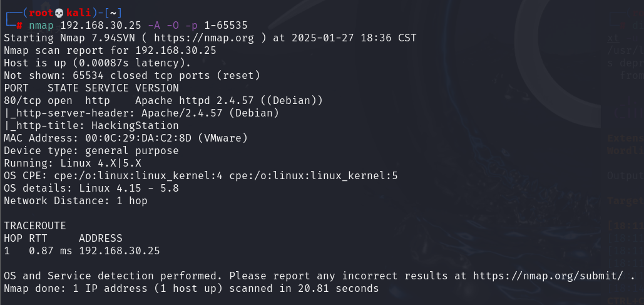Click the -A flag in the command
This screenshot has height=305, width=644.
(154, 26)
